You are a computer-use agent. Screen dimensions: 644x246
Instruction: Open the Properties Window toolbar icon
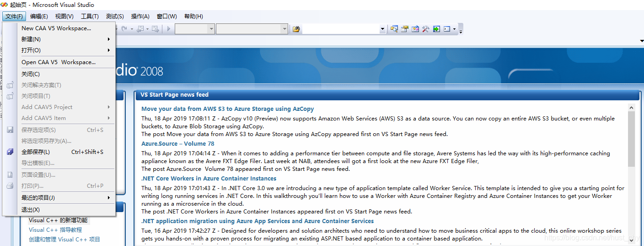click(404, 29)
